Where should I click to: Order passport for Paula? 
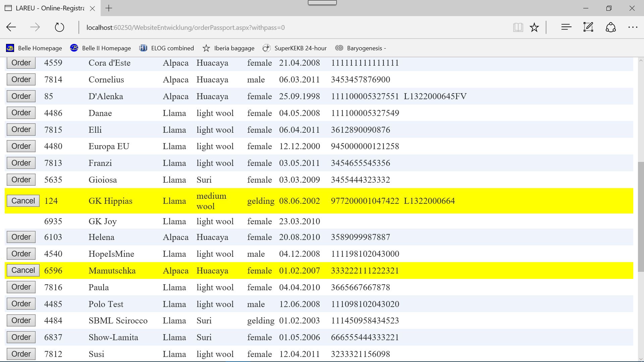pyautogui.click(x=21, y=287)
